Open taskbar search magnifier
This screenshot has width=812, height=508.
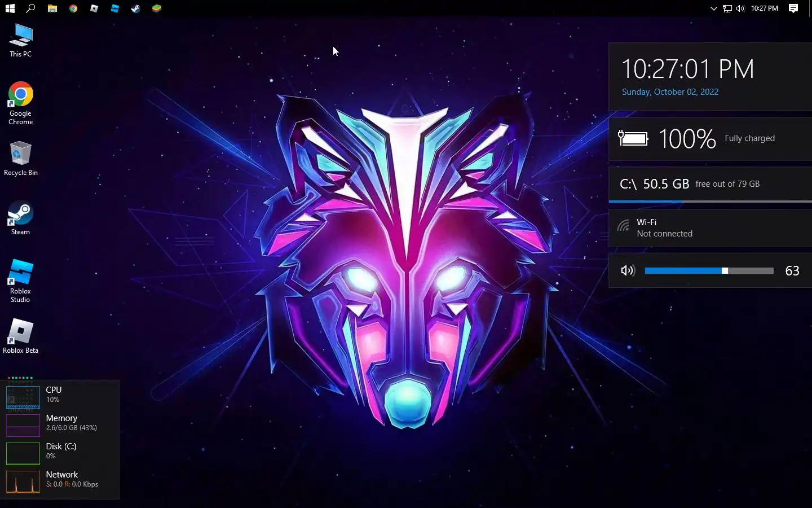coord(31,8)
